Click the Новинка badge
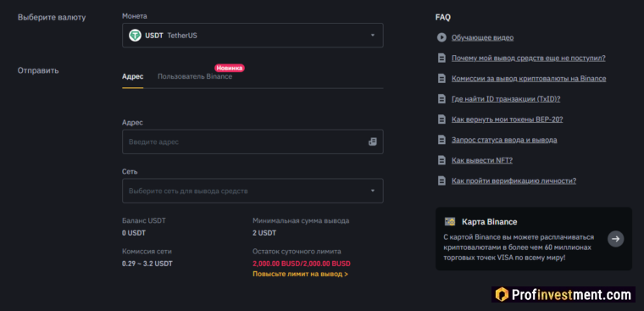This screenshot has width=644, height=311. click(230, 68)
